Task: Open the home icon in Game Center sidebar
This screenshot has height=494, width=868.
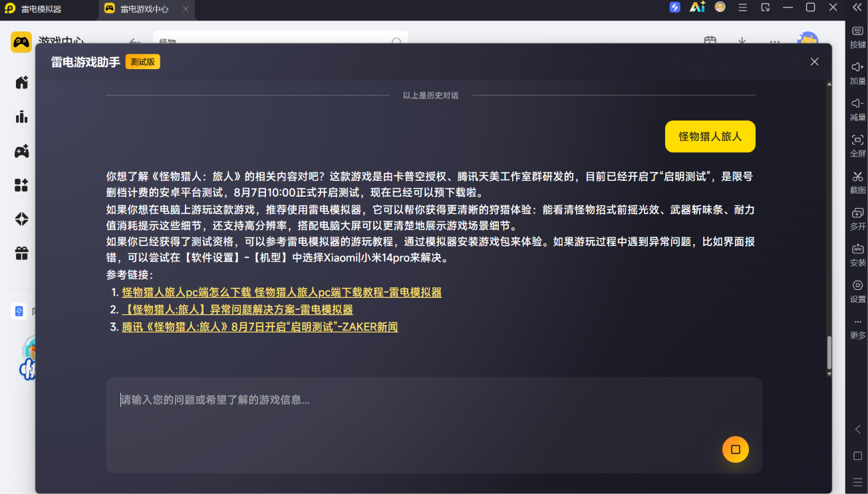Action: tap(22, 82)
